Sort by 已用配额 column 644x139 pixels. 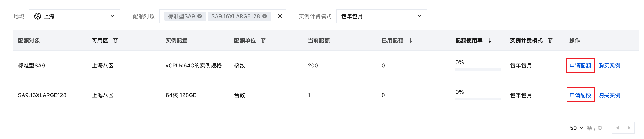point(410,41)
